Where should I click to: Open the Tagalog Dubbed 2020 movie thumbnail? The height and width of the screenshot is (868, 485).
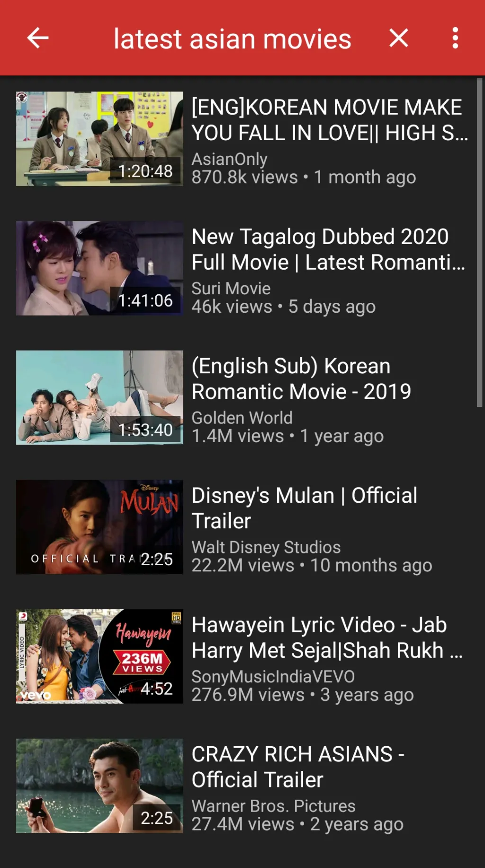tap(99, 268)
